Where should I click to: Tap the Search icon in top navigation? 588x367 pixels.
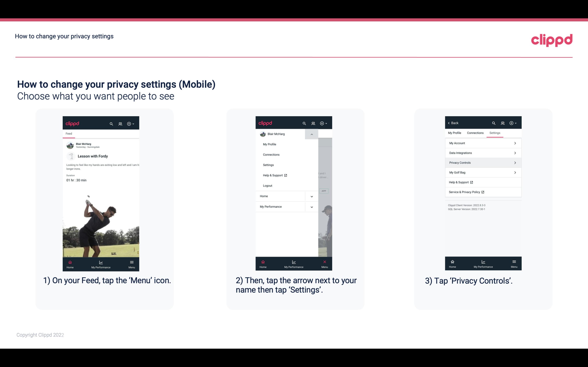(111, 123)
